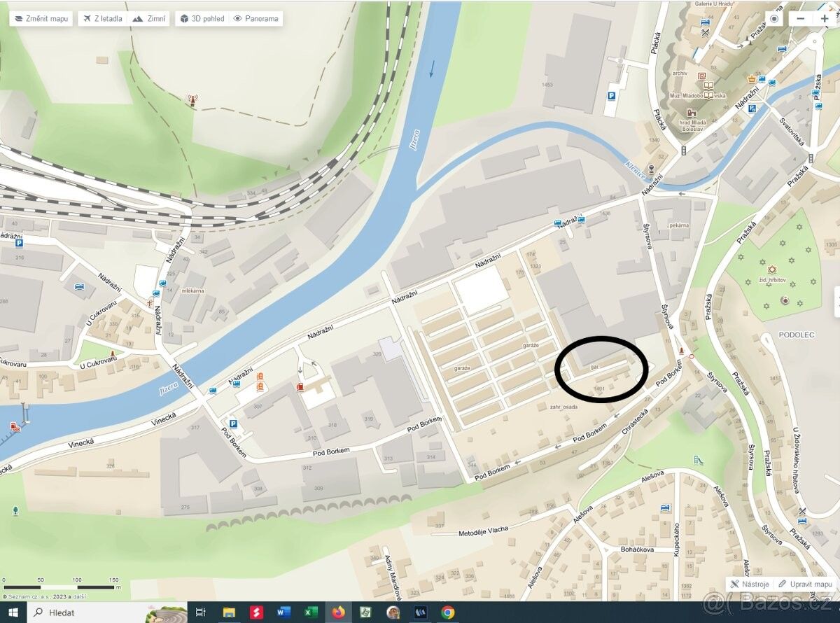The image size is (840, 623).
Task: Open the Firefox icon in taskbar
Action: pyautogui.click(x=339, y=612)
